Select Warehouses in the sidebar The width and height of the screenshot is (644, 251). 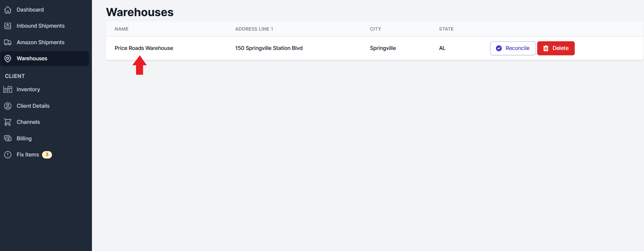(45, 59)
